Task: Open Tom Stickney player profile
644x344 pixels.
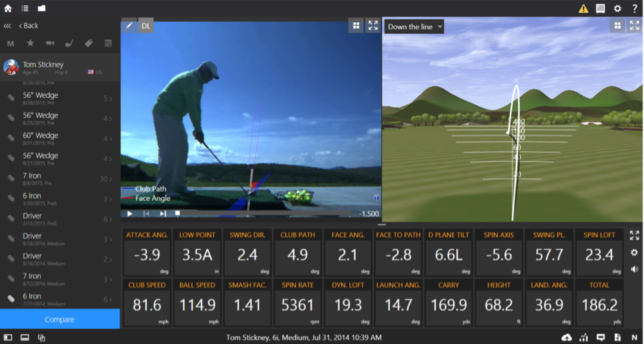Action: coord(60,67)
